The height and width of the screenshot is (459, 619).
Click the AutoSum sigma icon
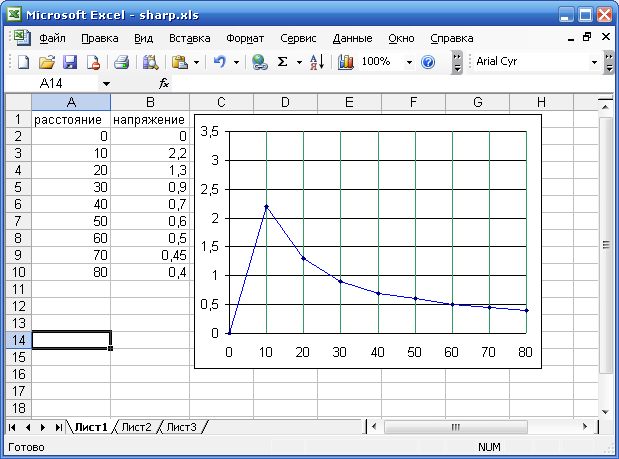283,62
